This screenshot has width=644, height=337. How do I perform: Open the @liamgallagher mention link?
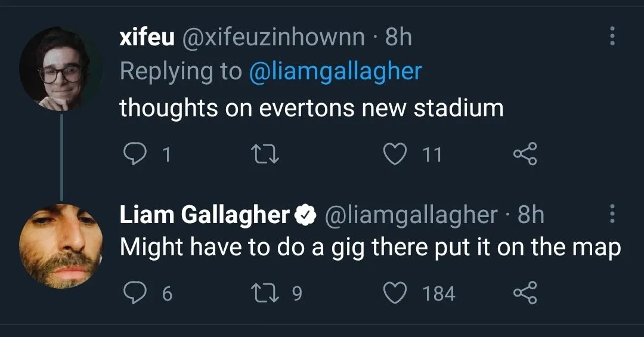pyautogui.click(x=335, y=72)
